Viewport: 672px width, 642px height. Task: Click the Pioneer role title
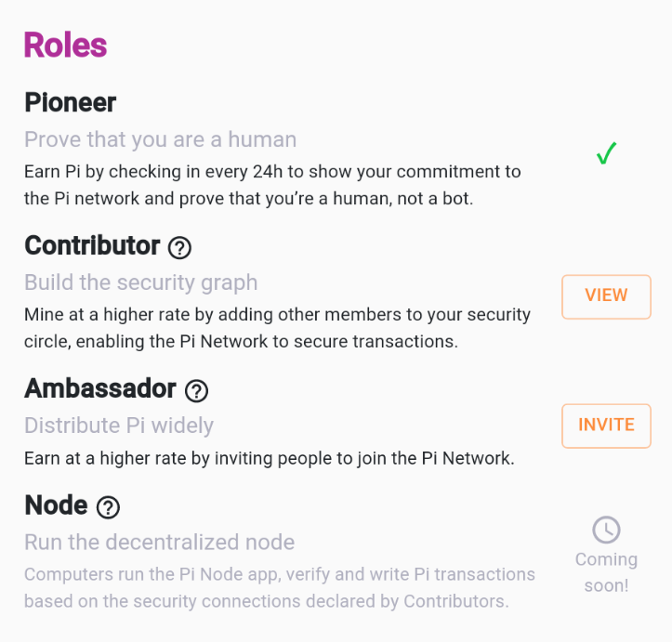coord(71,103)
